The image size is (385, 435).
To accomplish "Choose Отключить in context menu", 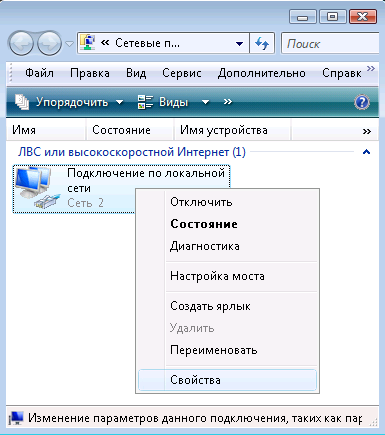I will (x=227, y=202).
